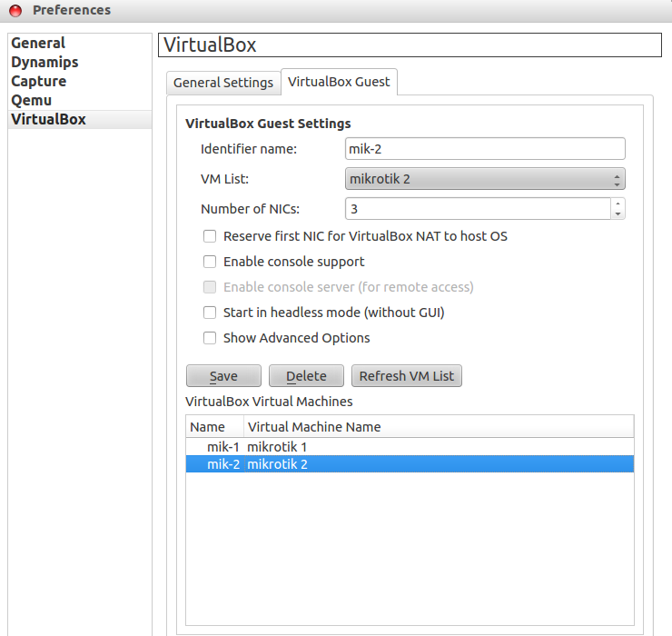This screenshot has height=636, width=672.
Task: Select the mik-2 row in VM table
Action: pos(410,464)
